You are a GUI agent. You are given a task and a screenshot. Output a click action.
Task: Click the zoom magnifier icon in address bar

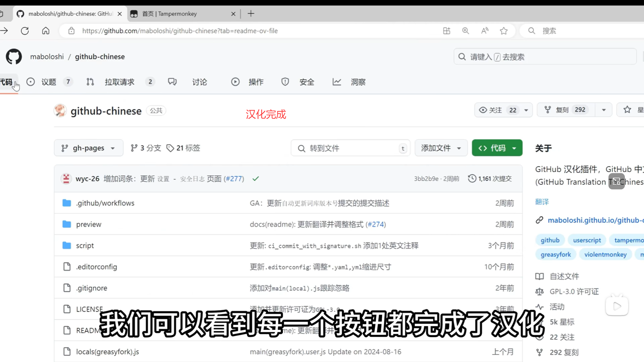(466, 31)
